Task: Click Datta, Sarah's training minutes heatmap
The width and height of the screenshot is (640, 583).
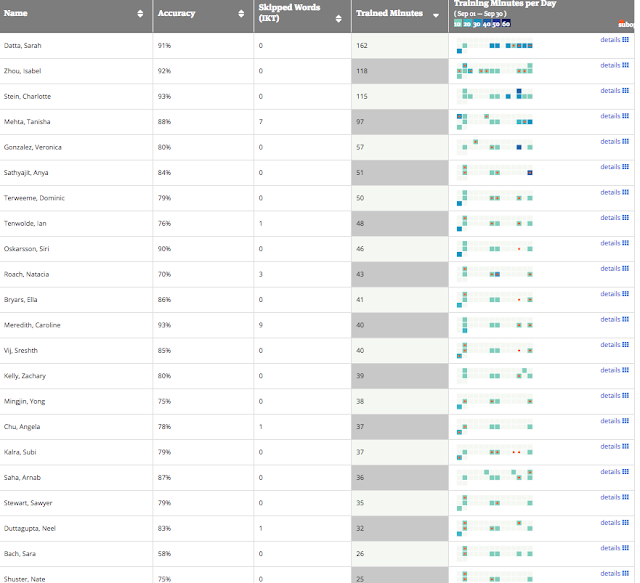Action: point(494,45)
